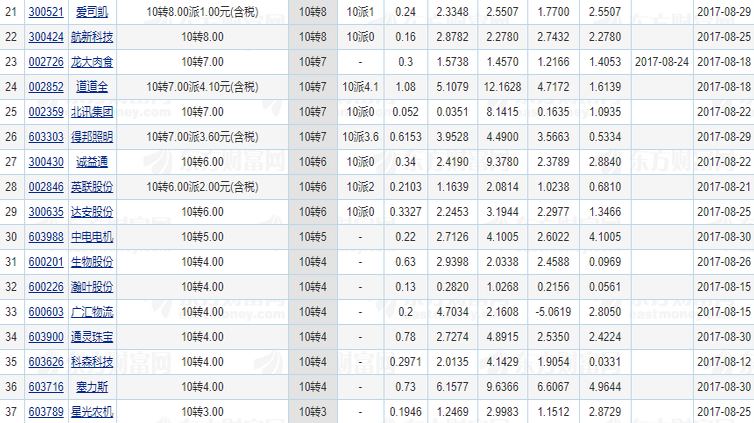The image size is (754, 423).
Task: Select plan text 10转3.00
Action: (202, 412)
